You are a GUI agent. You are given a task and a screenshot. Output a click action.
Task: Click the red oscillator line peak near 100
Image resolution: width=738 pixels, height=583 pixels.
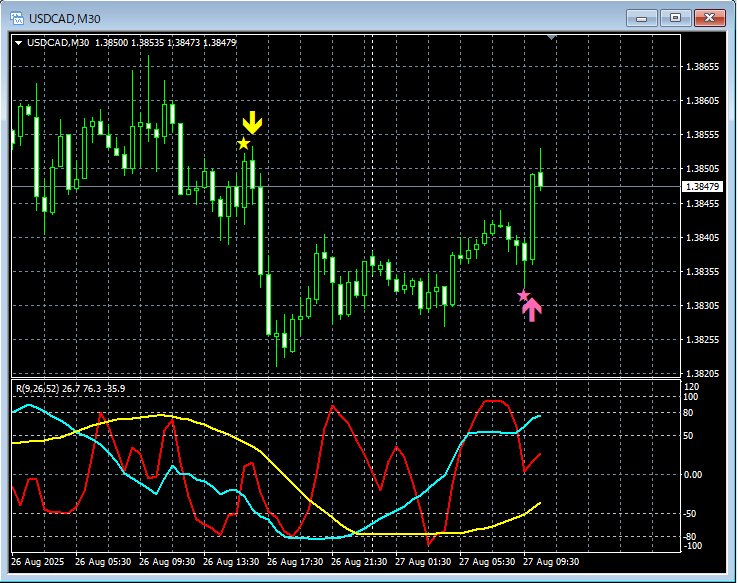point(494,401)
